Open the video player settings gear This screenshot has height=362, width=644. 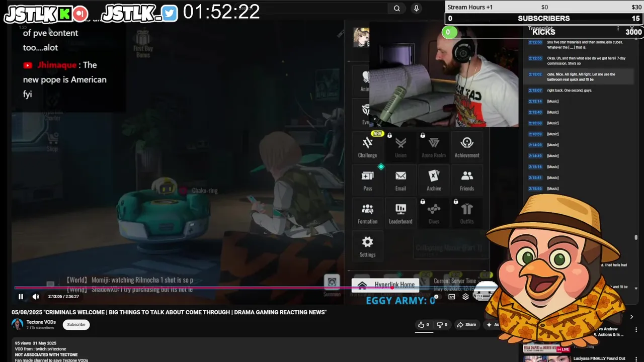point(465,297)
